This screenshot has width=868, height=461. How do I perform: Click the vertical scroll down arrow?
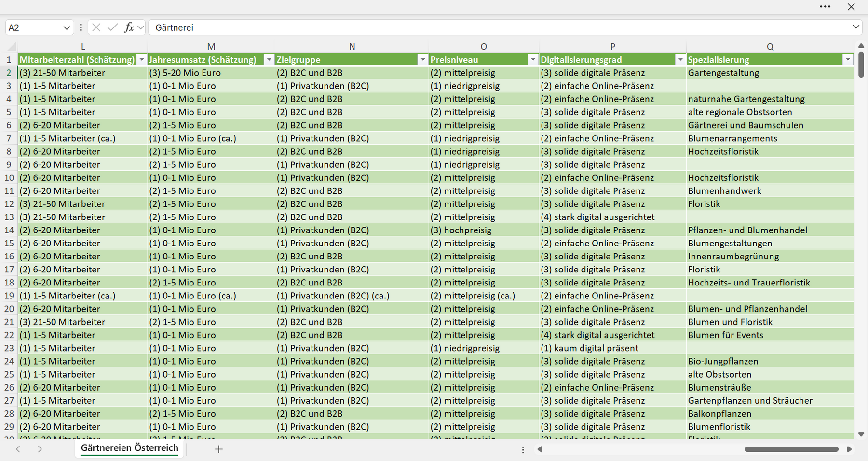pos(861,434)
